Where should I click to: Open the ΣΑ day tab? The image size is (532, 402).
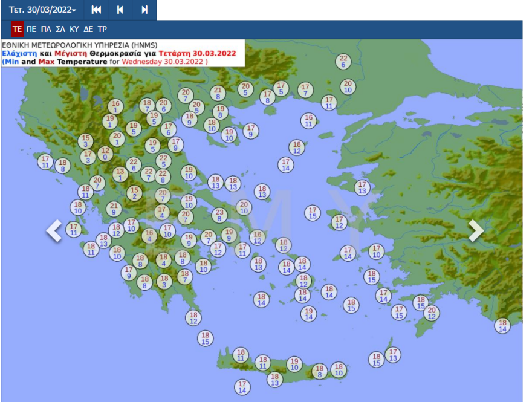(x=60, y=29)
